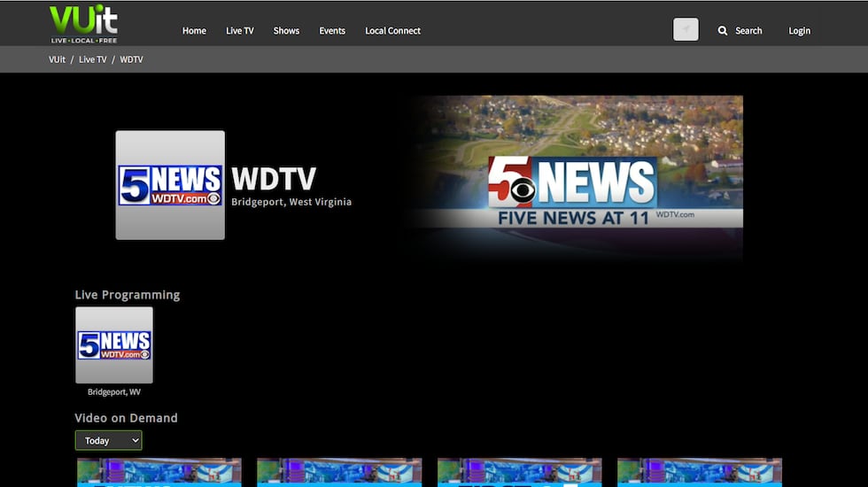Select WDTV in the breadcrumb

[x=131, y=59]
